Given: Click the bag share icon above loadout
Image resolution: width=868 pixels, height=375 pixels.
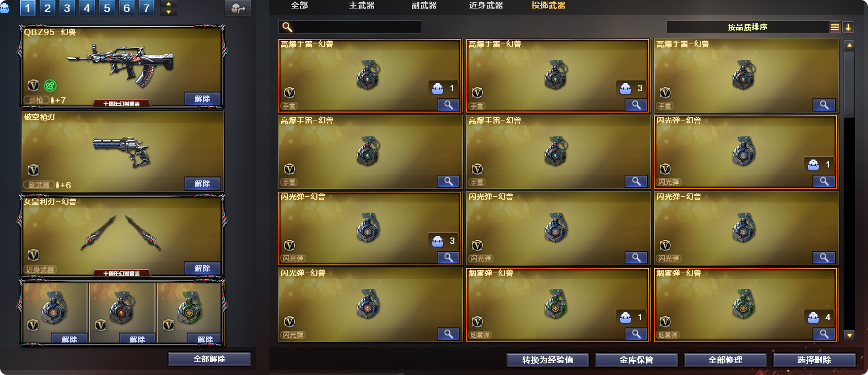Looking at the screenshot, I should pos(238,8).
